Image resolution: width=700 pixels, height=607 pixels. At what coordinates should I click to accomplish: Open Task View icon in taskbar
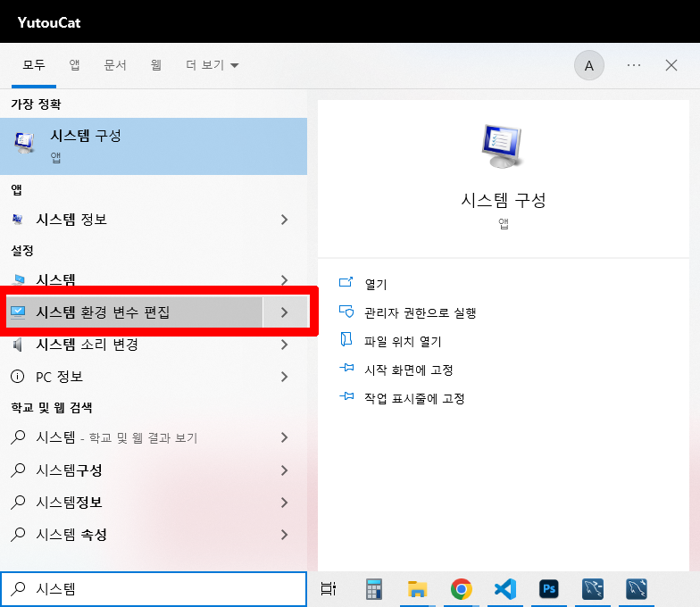329,589
